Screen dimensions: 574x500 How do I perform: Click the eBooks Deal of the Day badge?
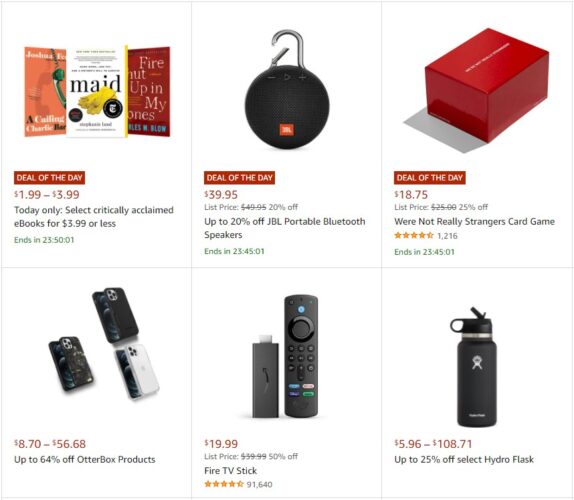click(x=49, y=178)
